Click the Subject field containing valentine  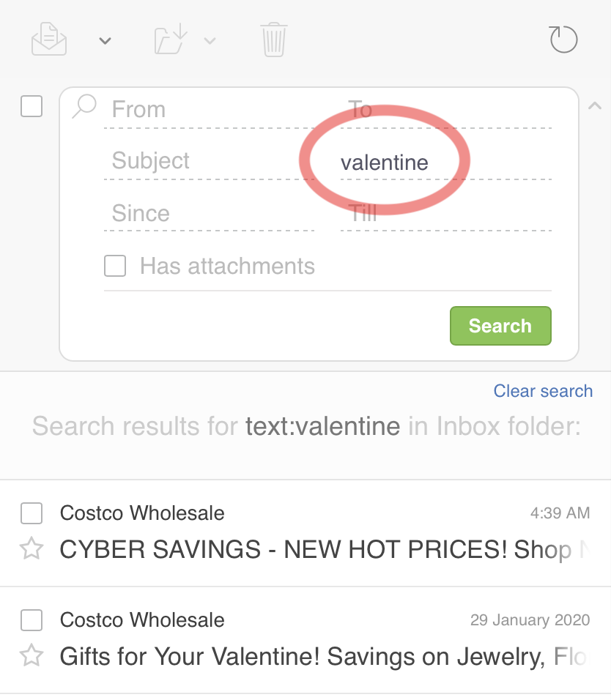pos(383,163)
